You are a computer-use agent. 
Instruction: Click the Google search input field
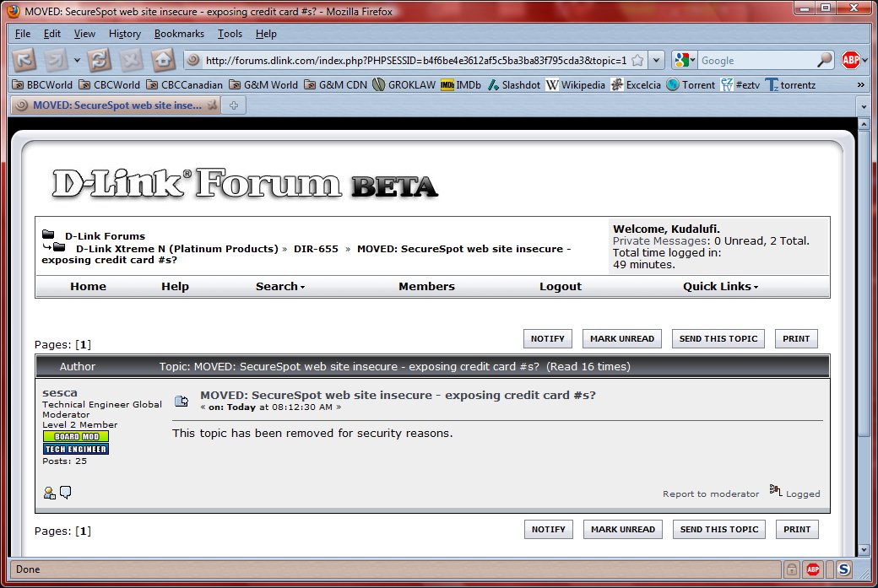757,61
